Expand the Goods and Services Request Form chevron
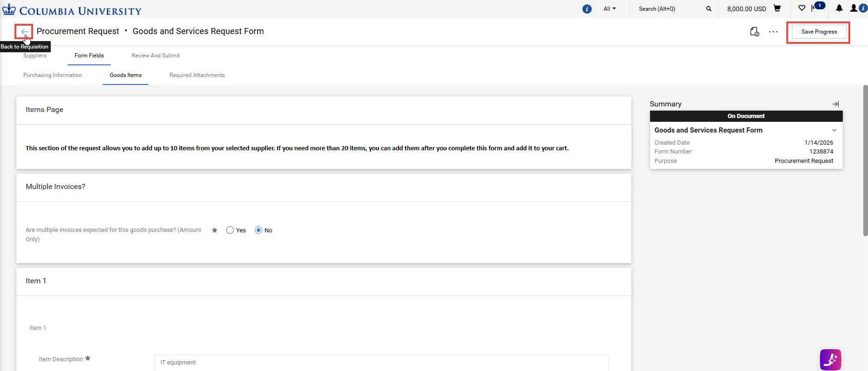The image size is (868, 371). click(834, 130)
